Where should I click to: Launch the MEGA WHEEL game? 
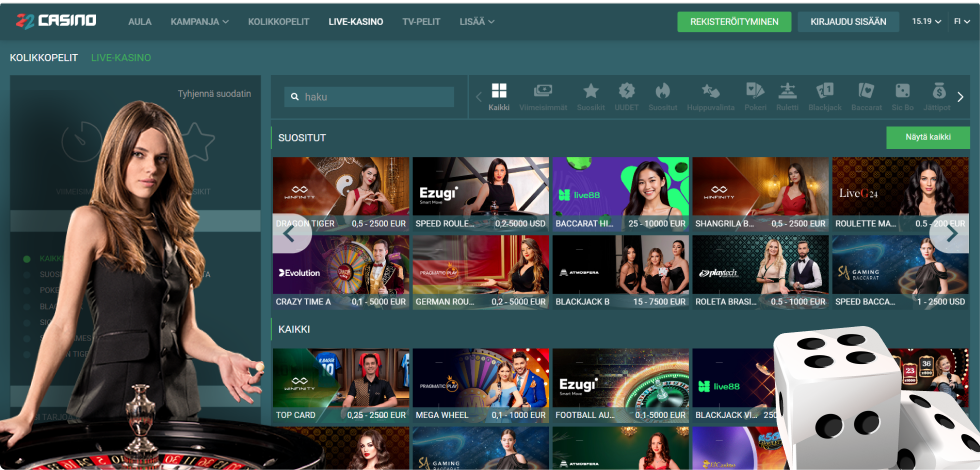pos(481,386)
